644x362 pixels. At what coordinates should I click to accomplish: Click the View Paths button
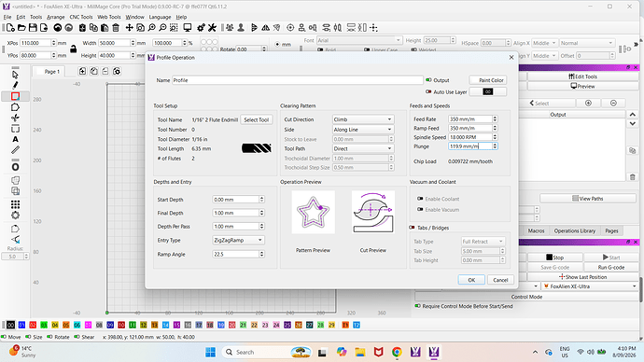588,199
